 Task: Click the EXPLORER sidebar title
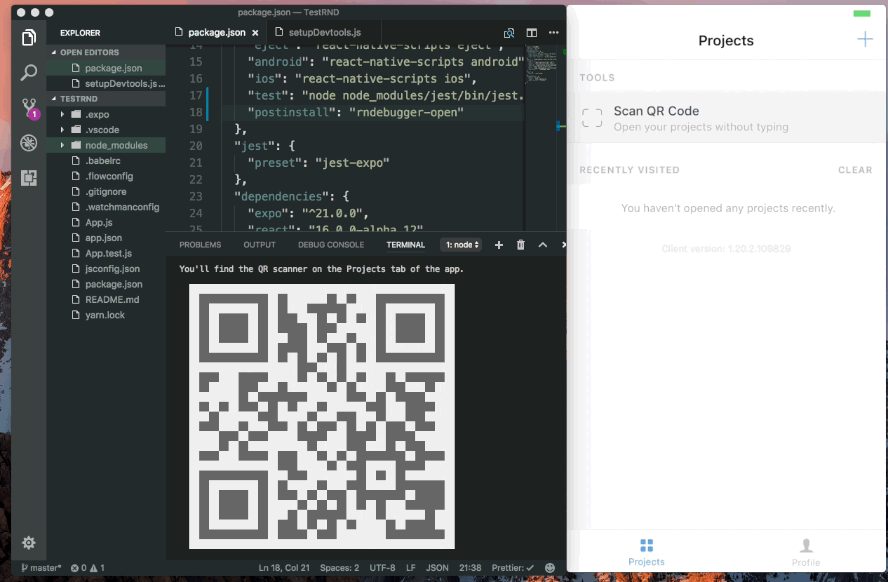pyautogui.click(x=80, y=33)
